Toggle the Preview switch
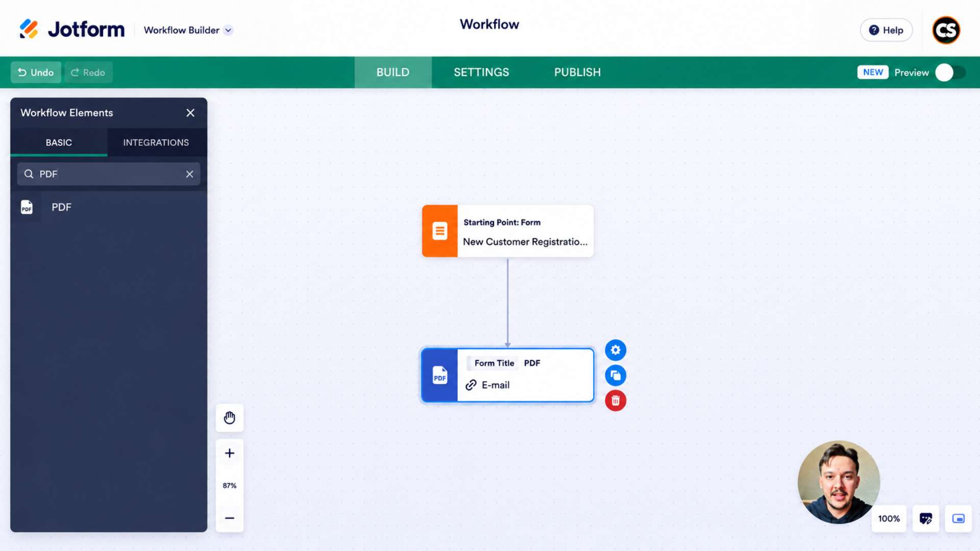The height and width of the screenshot is (551, 980). click(950, 72)
